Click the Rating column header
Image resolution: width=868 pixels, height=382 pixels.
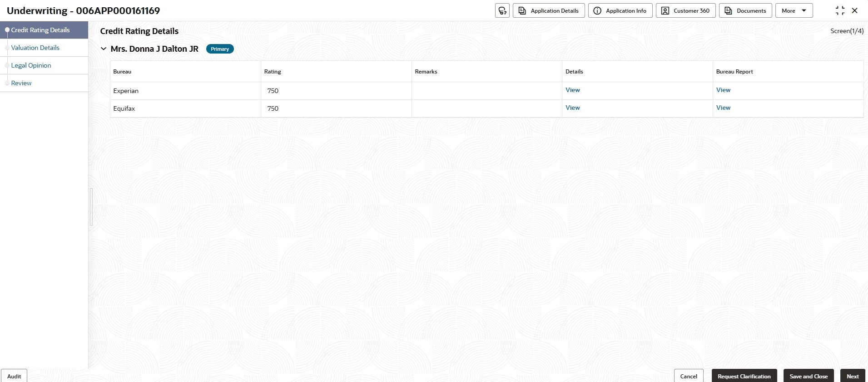pyautogui.click(x=336, y=72)
